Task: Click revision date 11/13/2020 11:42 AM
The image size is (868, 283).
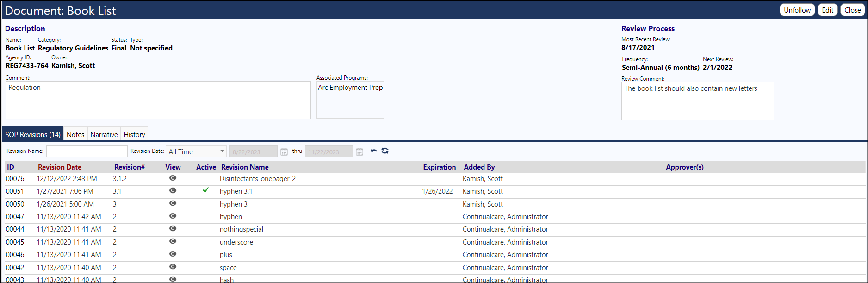Action: [x=69, y=217]
